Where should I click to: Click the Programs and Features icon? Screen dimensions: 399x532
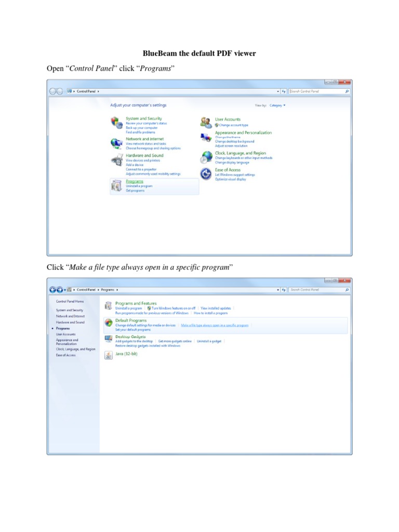coord(108,305)
